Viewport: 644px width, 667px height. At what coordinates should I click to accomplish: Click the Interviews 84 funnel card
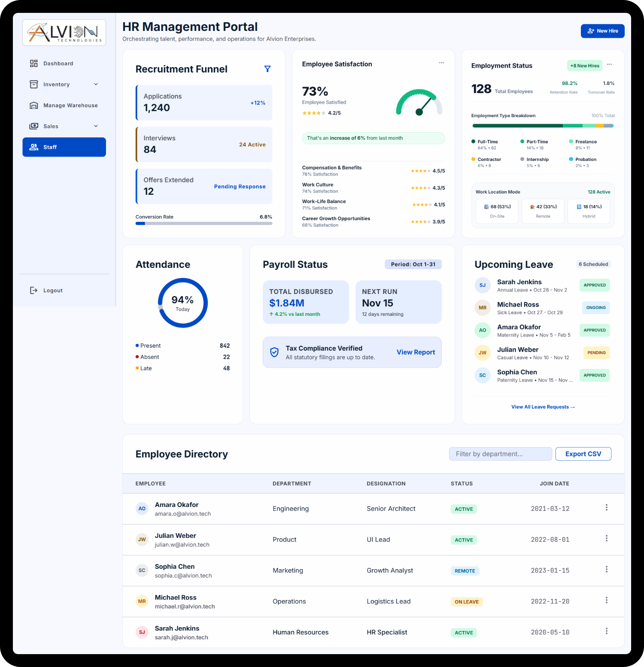[x=204, y=145]
